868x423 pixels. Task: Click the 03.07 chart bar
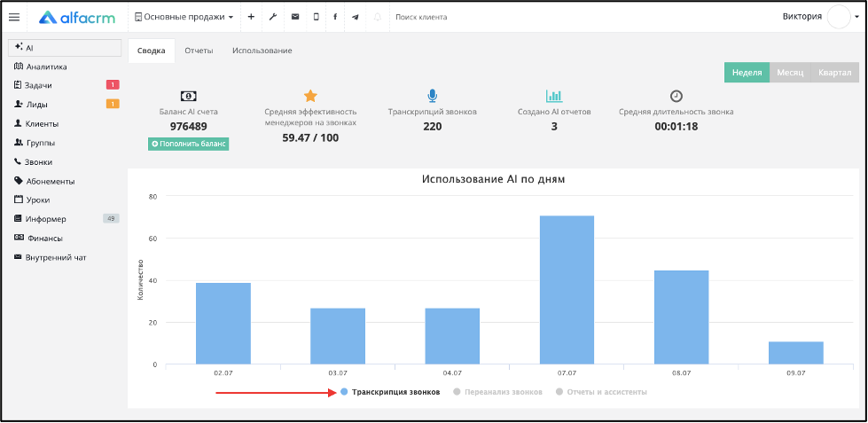click(x=338, y=336)
